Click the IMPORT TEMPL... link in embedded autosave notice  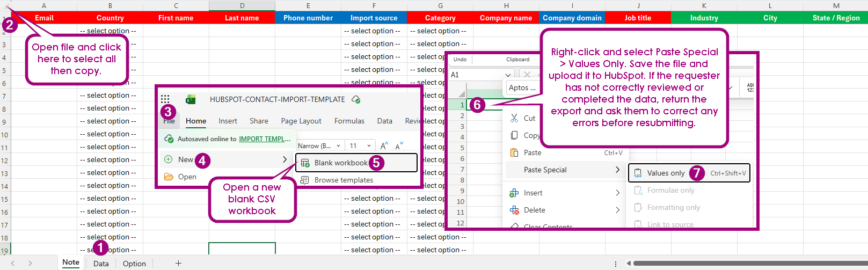click(x=265, y=138)
